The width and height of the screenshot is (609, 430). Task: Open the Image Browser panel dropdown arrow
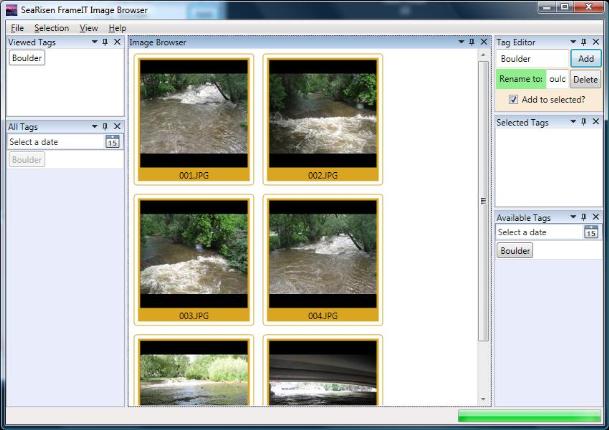(x=461, y=42)
